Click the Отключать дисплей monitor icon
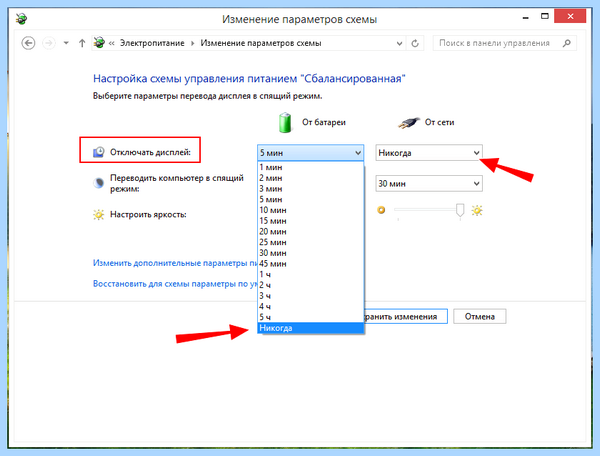 (99, 152)
